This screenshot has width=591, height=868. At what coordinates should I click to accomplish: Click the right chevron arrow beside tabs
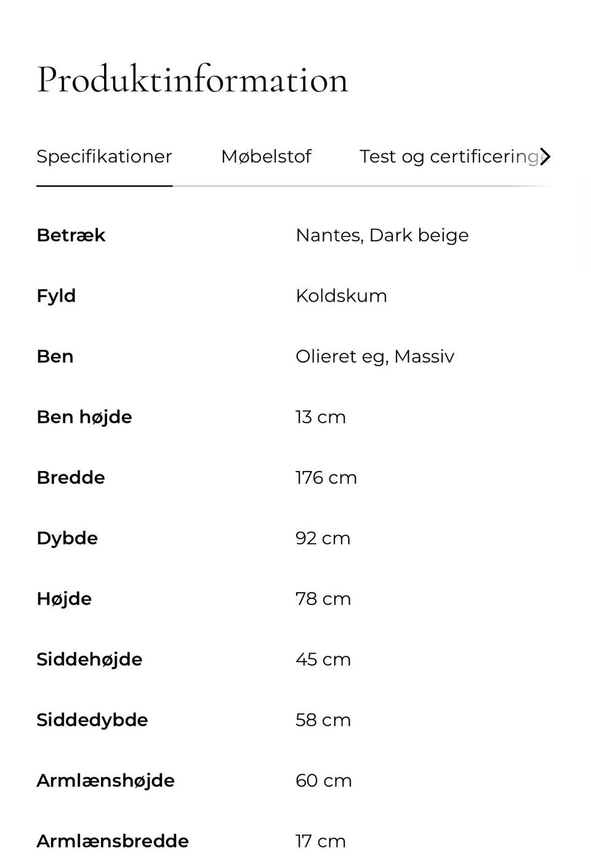click(x=545, y=156)
